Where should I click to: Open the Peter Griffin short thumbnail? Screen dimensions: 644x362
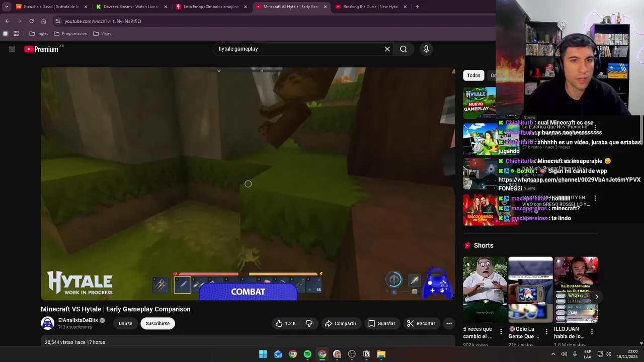click(485, 290)
